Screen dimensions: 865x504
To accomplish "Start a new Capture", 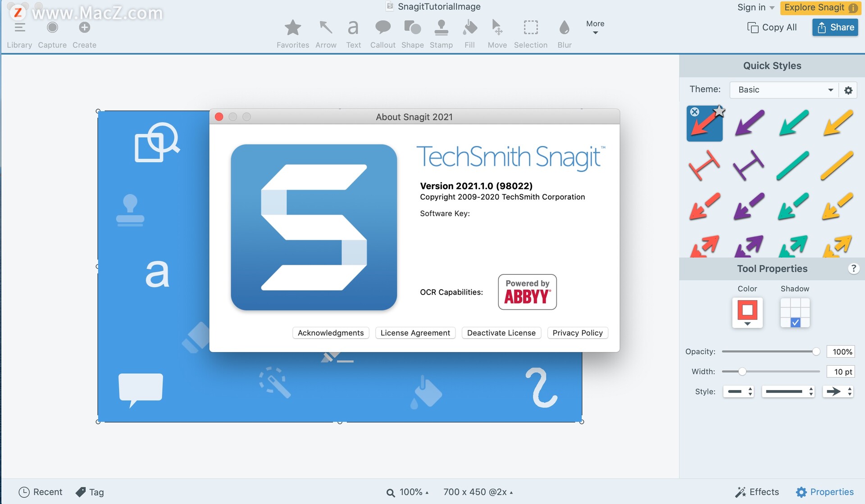I will pyautogui.click(x=52, y=34).
